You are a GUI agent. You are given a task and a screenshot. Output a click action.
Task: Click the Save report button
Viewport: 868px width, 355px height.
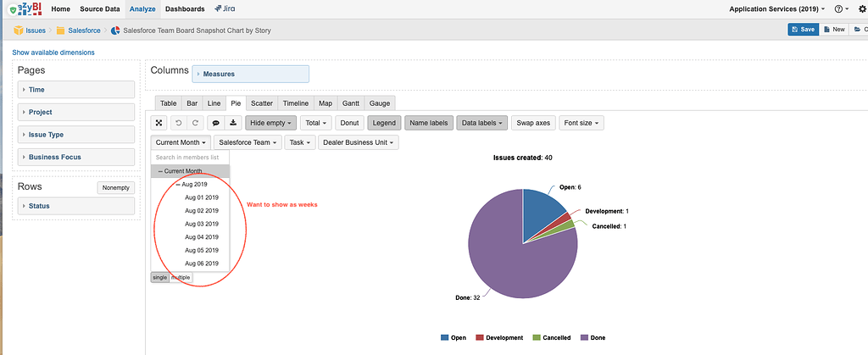[803, 29]
